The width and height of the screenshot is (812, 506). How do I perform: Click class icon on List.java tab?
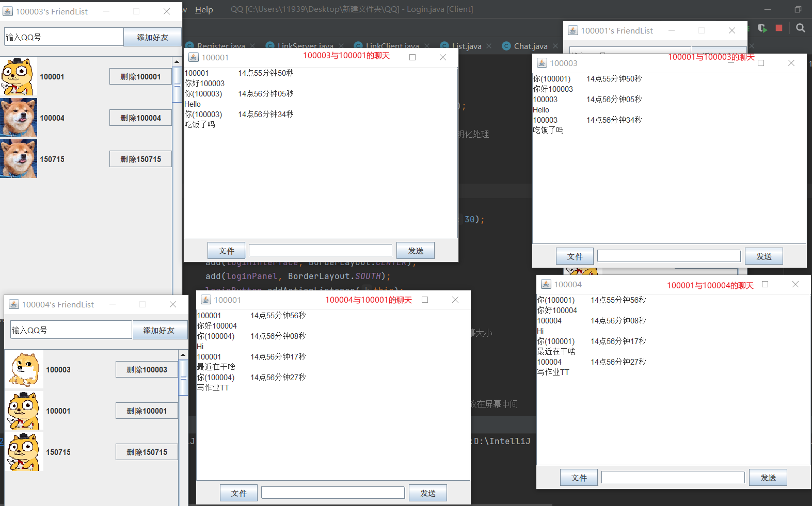point(444,46)
